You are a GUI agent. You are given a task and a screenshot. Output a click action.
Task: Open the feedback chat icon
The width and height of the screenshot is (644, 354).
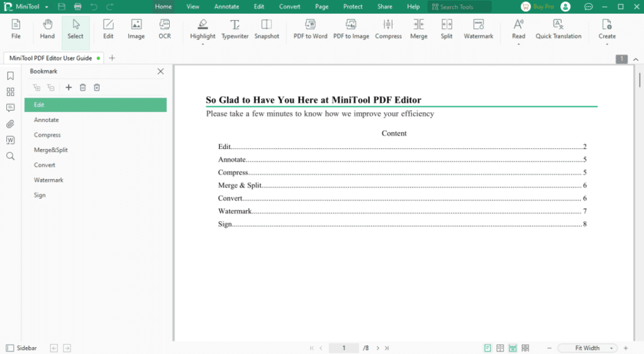point(589,6)
